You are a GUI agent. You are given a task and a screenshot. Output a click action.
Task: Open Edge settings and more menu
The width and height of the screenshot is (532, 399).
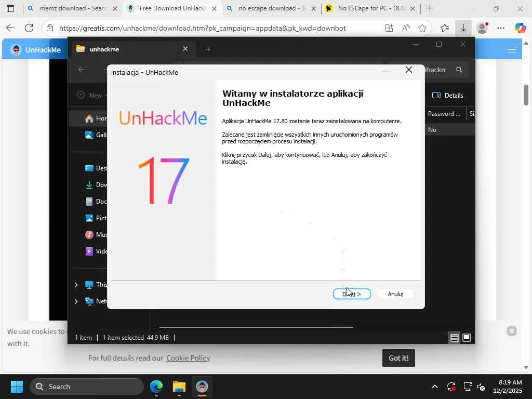(x=501, y=28)
